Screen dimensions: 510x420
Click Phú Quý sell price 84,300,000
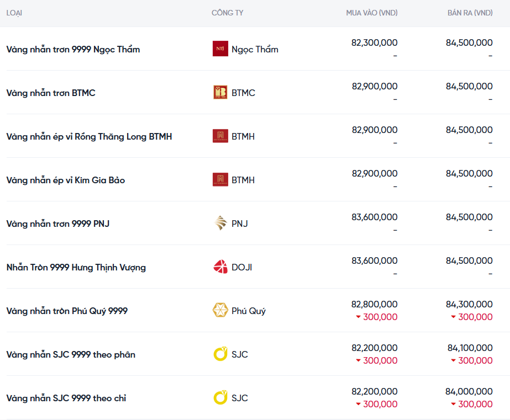[469, 304]
